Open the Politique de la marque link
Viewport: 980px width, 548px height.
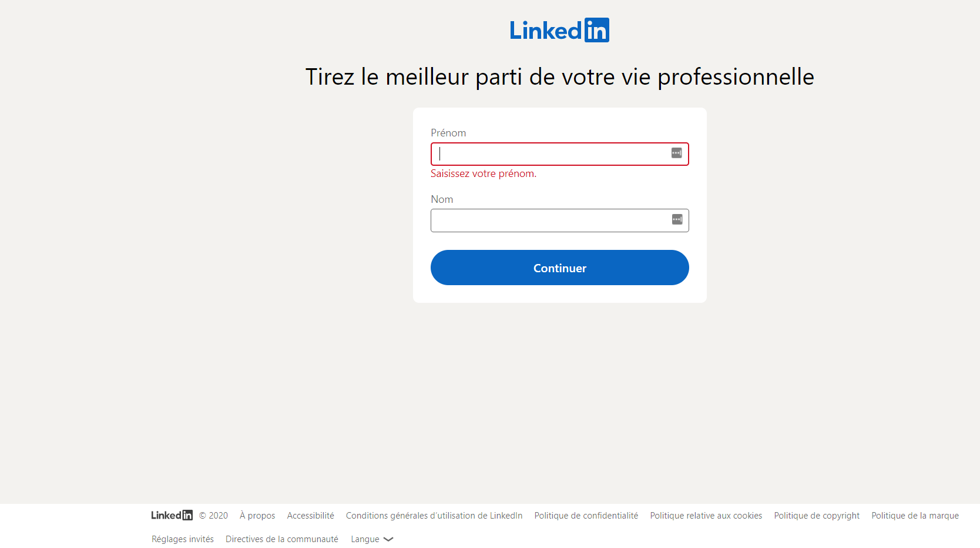point(915,516)
